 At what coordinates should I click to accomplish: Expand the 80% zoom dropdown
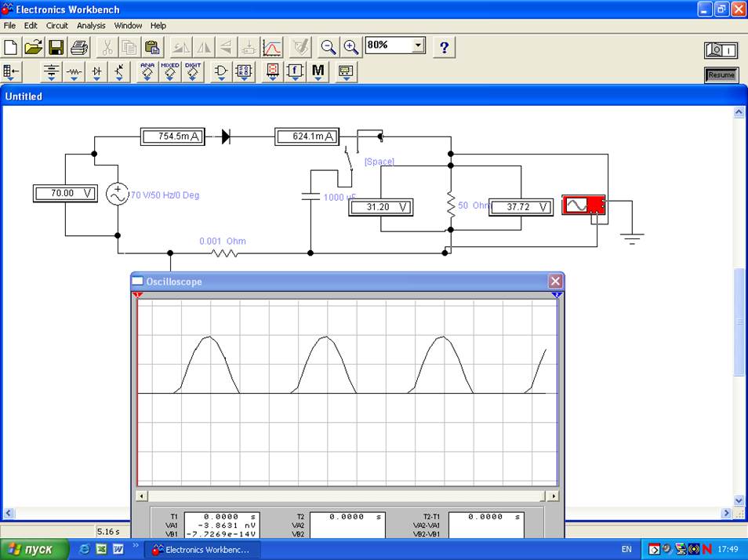coord(418,45)
